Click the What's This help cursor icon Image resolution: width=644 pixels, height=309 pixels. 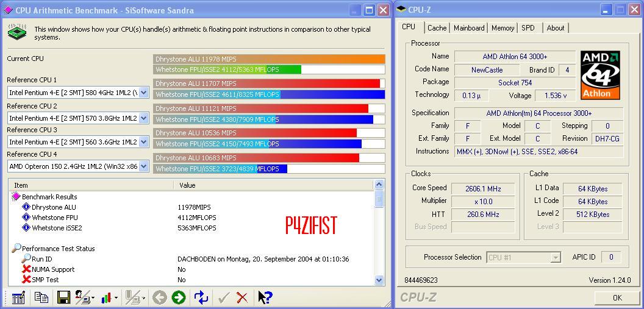pyautogui.click(x=265, y=297)
